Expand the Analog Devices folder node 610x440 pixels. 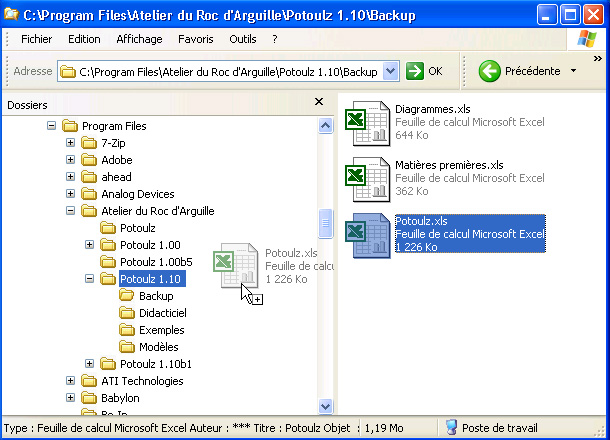(x=70, y=193)
